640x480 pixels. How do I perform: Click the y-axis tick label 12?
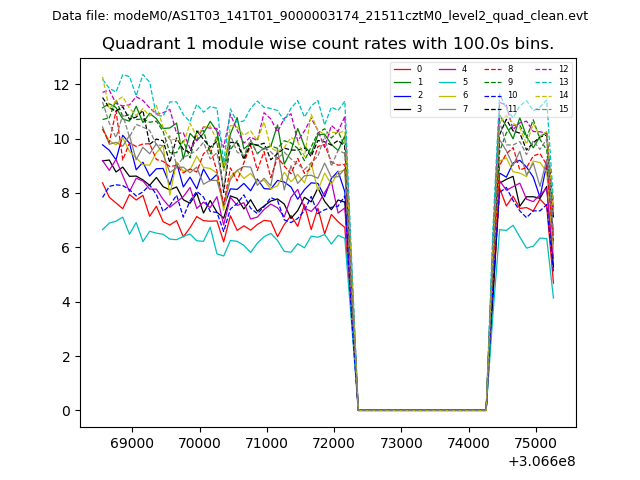pyautogui.click(x=60, y=84)
